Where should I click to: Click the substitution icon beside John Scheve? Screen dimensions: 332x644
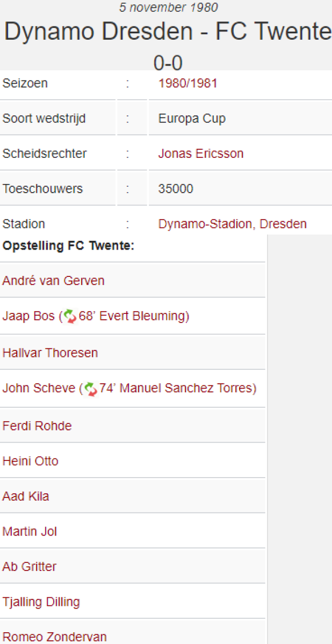click(x=90, y=389)
